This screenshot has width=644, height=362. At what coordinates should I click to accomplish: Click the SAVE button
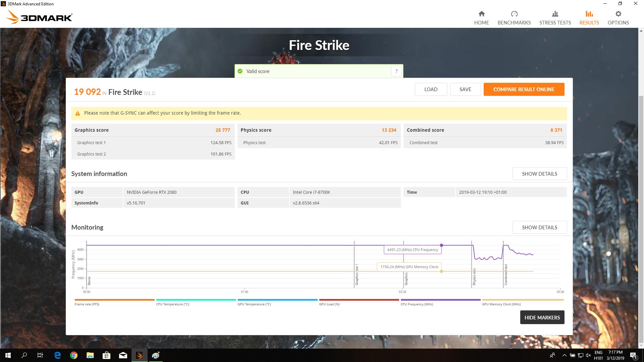(x=465, y=89)
